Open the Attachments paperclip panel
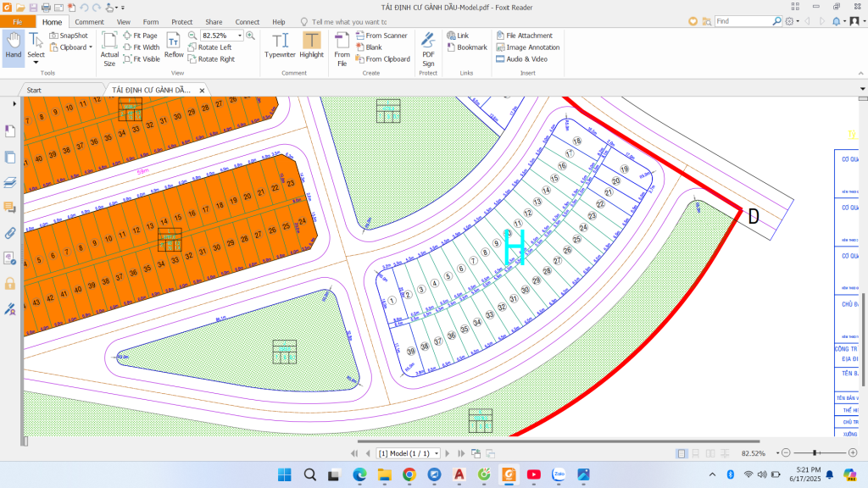 [10, 233]
